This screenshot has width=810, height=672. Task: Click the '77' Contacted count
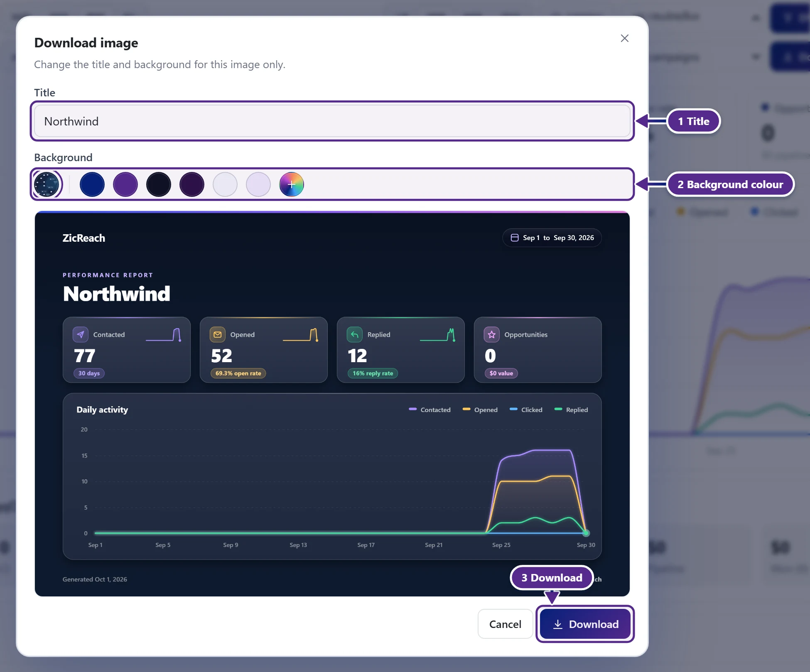point(85,356)
